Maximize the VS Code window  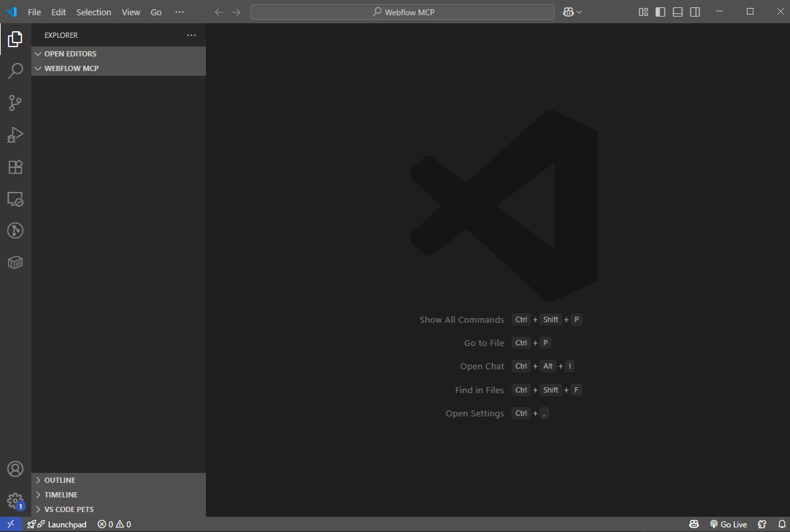coord(749,11)
